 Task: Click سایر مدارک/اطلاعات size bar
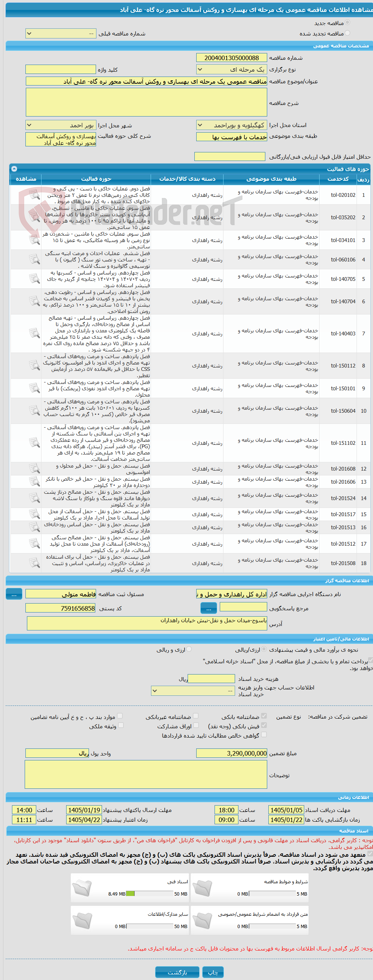pos(150,926)
